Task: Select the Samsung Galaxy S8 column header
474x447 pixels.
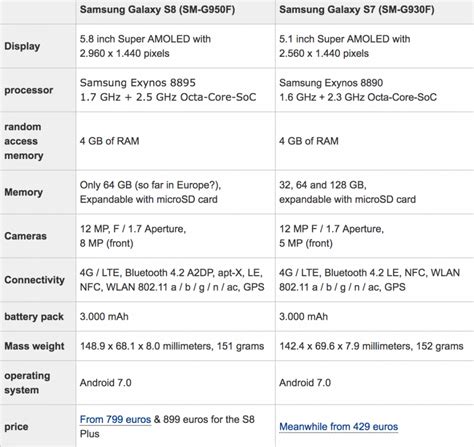Action: [157, 9]
